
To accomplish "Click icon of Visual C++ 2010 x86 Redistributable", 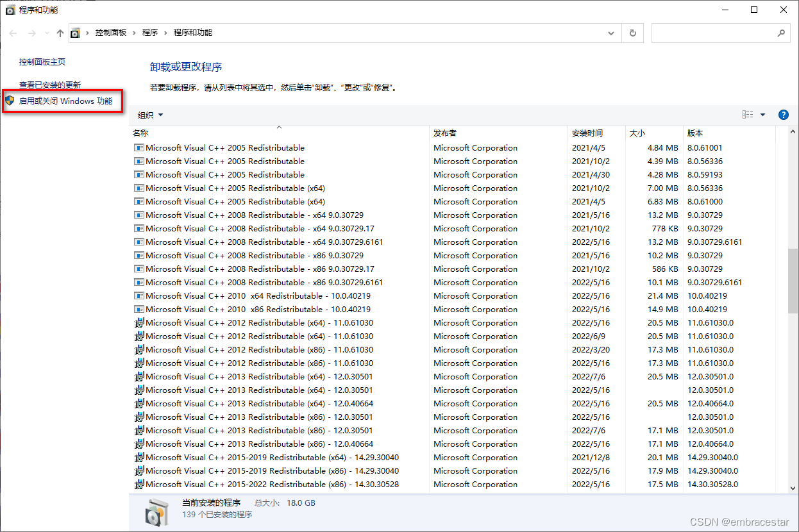I will [x=139, y=309].
